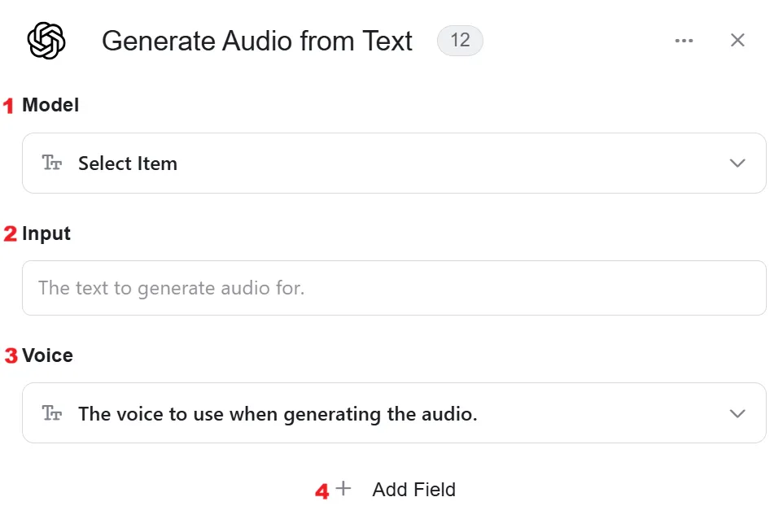Image resolution: width=783 pixels, height=532 pixels.
Task: Click the Voice field label
Action: pos(47,355)
